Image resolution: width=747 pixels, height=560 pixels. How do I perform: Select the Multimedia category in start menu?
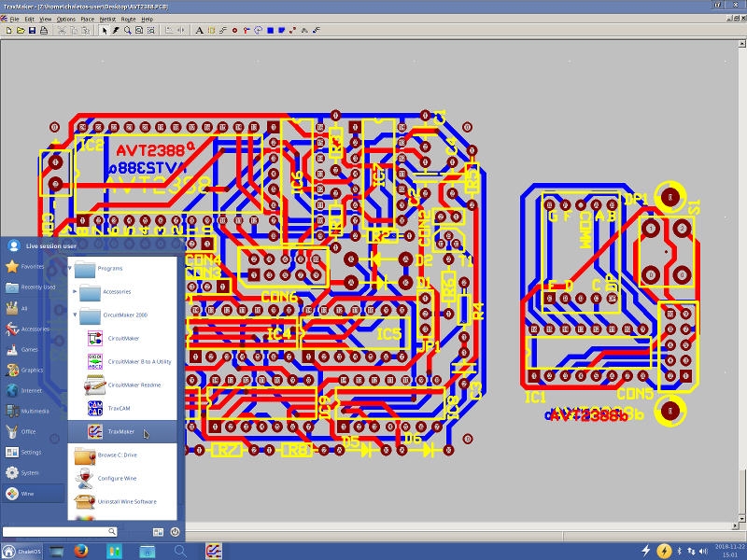coord(34,411)
